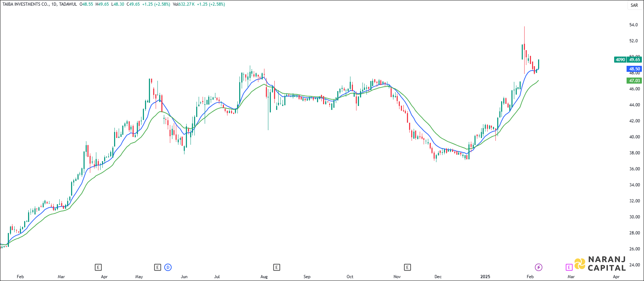Click the 54.0 price axis level

[x=634, y=25]
